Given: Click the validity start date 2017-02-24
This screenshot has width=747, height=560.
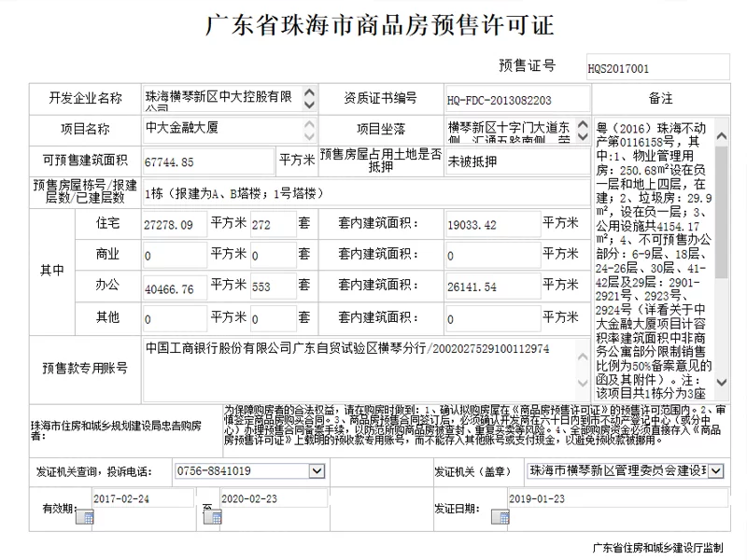Looking at the screenshot, I should coord(143,498).
